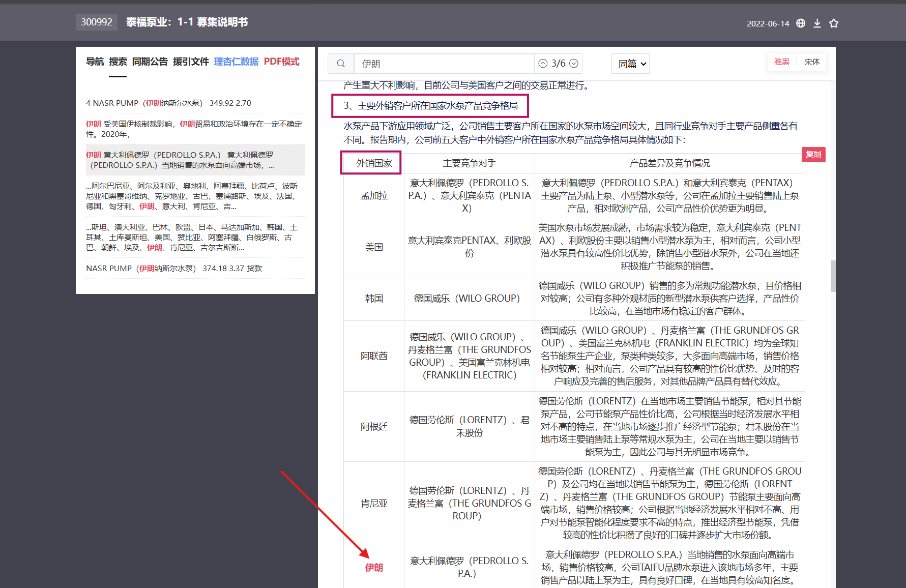Open the 援引文件 tab
906x588 pixels.
pos(191,62)
